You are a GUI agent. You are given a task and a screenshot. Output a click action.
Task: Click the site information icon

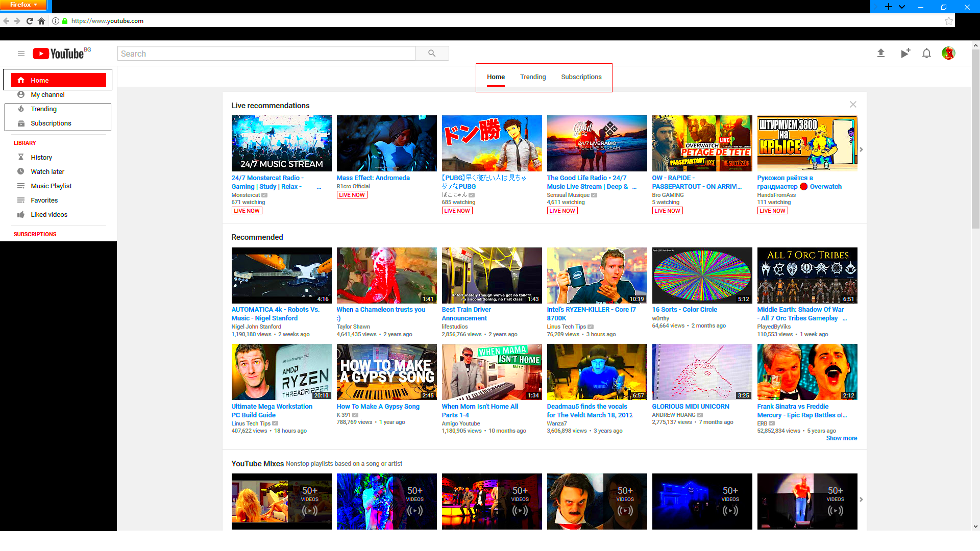[x=56, y=21]
